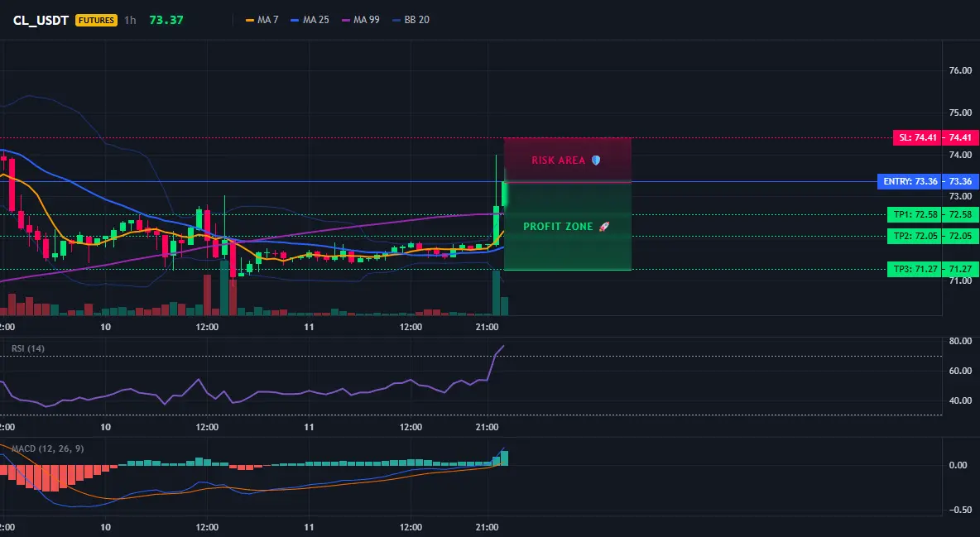This screenshot has height=537, width=980.
Task: Select the 1h timeframe label
Action: [130, 20]
